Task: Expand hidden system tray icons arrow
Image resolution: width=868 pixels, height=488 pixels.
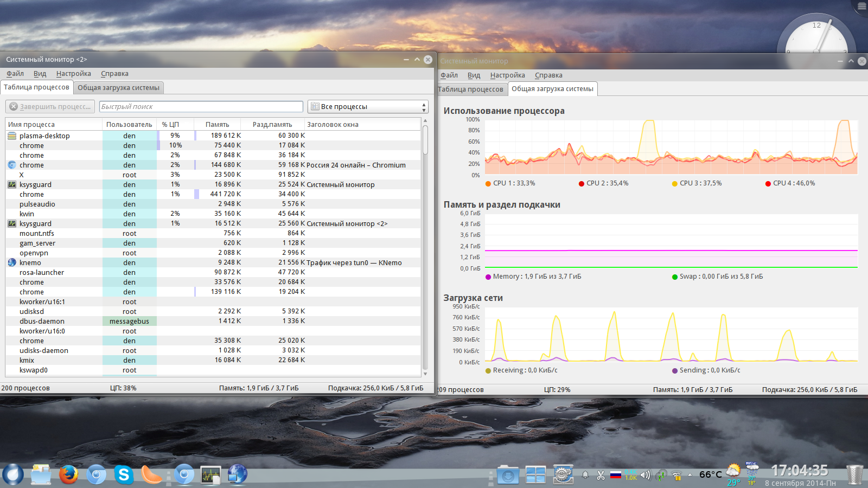Action: click(690, 475)
